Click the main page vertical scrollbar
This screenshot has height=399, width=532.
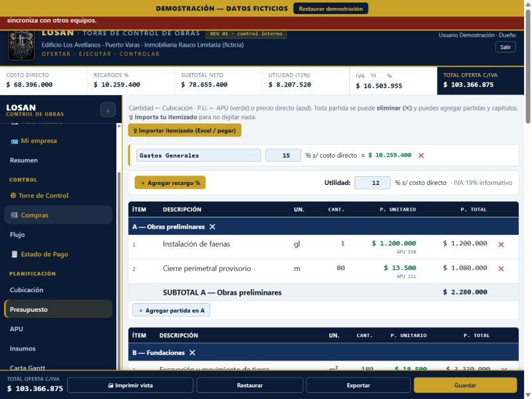528,66
